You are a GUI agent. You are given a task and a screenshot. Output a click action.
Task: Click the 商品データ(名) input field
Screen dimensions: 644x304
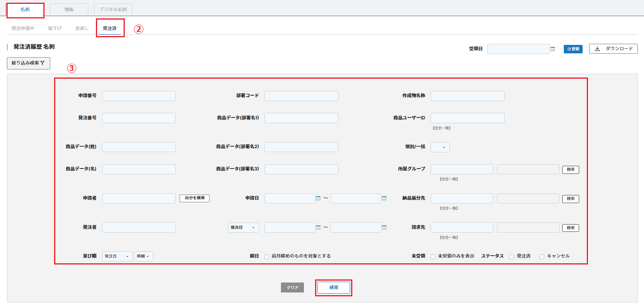tap(139, 169)
